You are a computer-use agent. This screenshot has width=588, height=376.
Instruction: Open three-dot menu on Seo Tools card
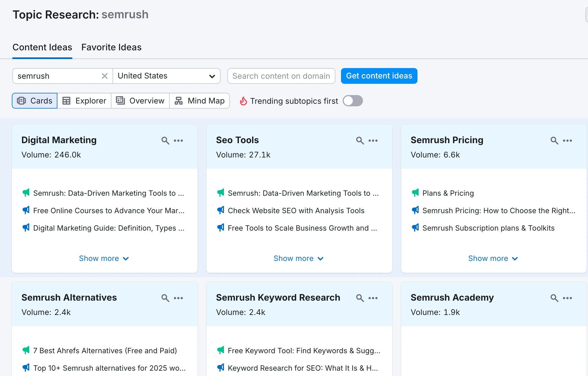click(373, 140)
